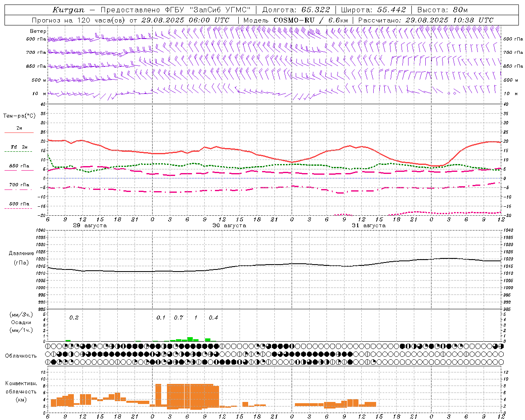Click the 0.2 precipitation value
The image size is (525, 420).
pyautogui.click(x=74, y=317)
